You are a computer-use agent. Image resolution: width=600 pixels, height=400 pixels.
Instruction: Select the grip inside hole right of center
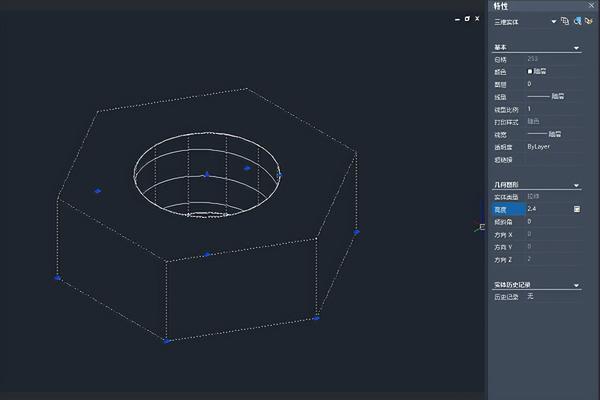247,168
